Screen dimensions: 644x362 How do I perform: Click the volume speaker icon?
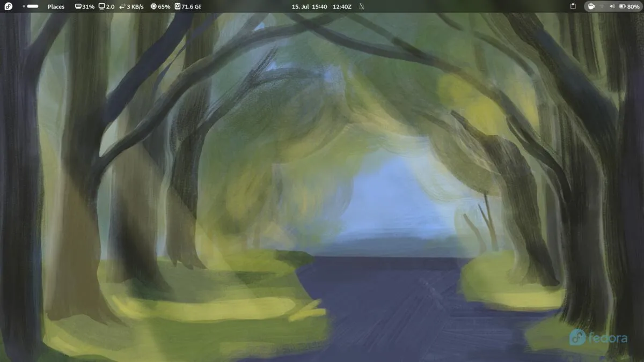(612, 6)
